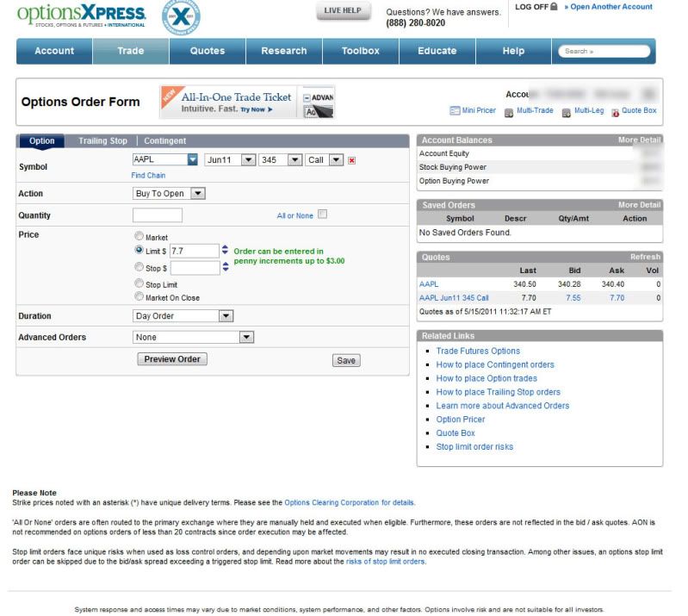Open the Buy To Open action dropdown
The image size is (688, 616).
pos(198,194)
